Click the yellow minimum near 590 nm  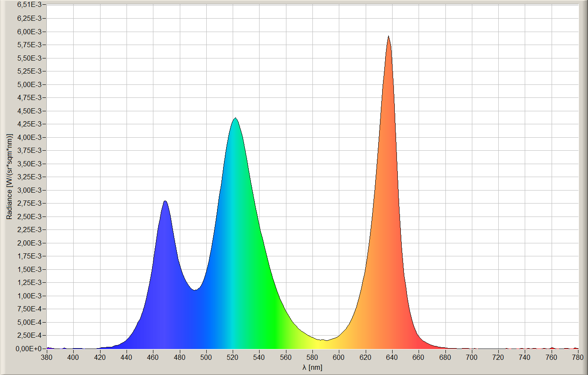pyautogui.click(x=326, y=340)
